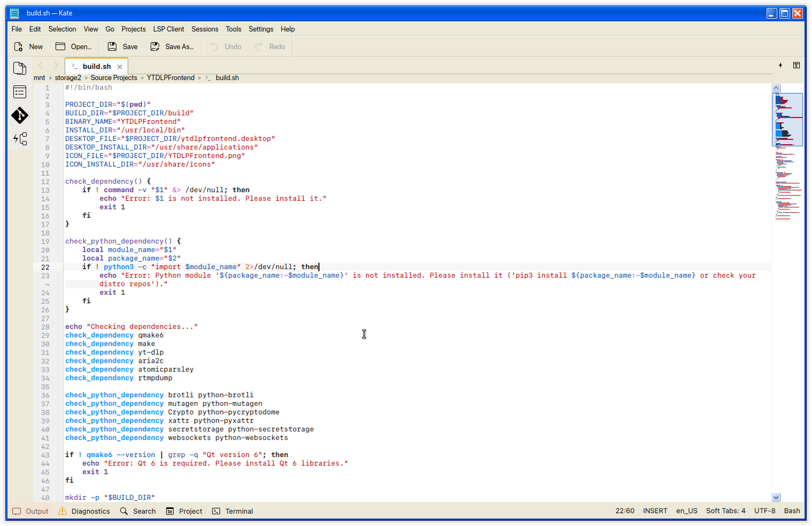Go back with the previous tab arrow
Image resolution: width=812 pixels, height=526 pixels.
point(41,66)
